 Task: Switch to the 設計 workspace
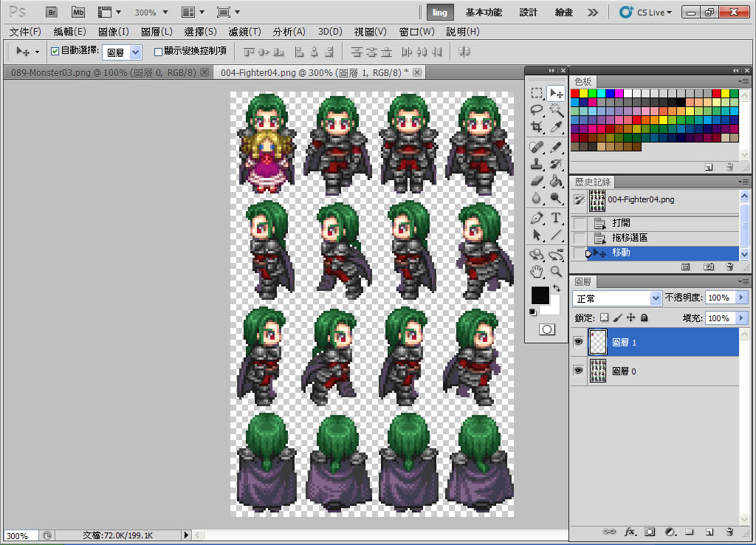click(528, 13)
